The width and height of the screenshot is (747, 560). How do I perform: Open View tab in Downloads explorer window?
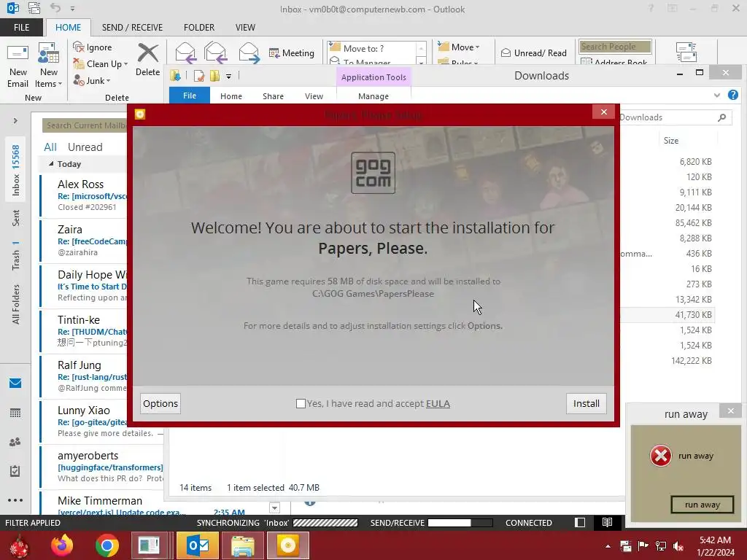pyautogui.click(x=314, y=96)
